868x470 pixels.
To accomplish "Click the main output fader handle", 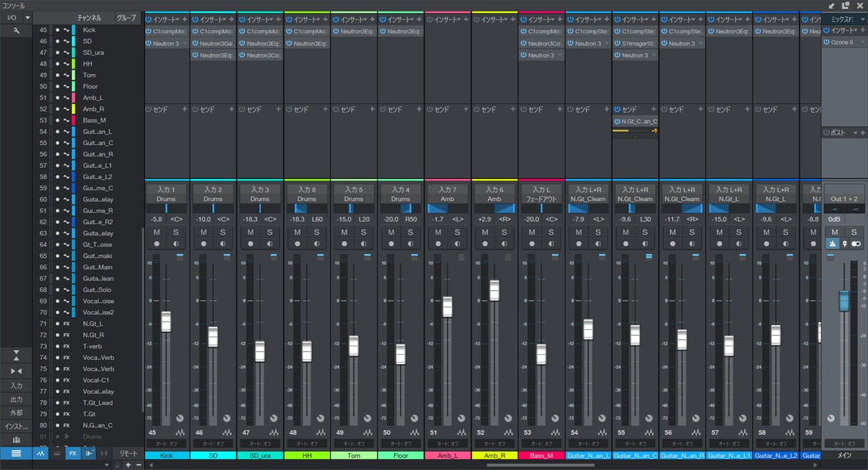I will (x=844, y=301).
